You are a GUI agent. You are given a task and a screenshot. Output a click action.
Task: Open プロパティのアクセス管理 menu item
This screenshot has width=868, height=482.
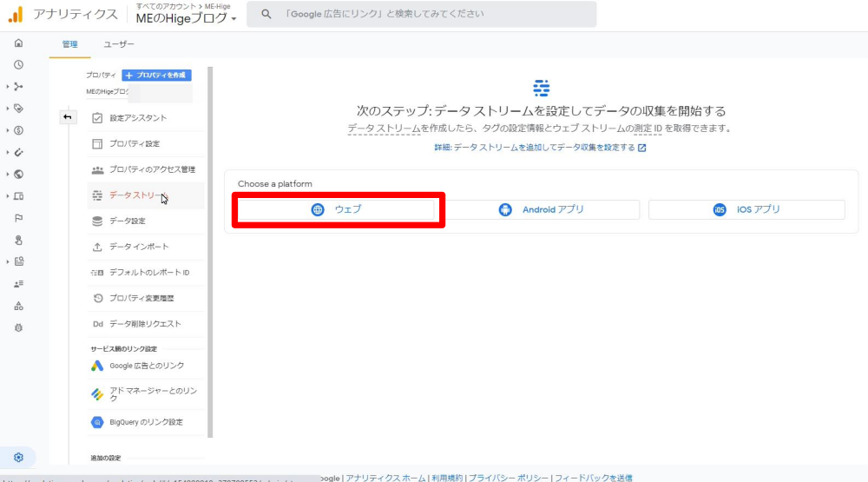(146, 169)
